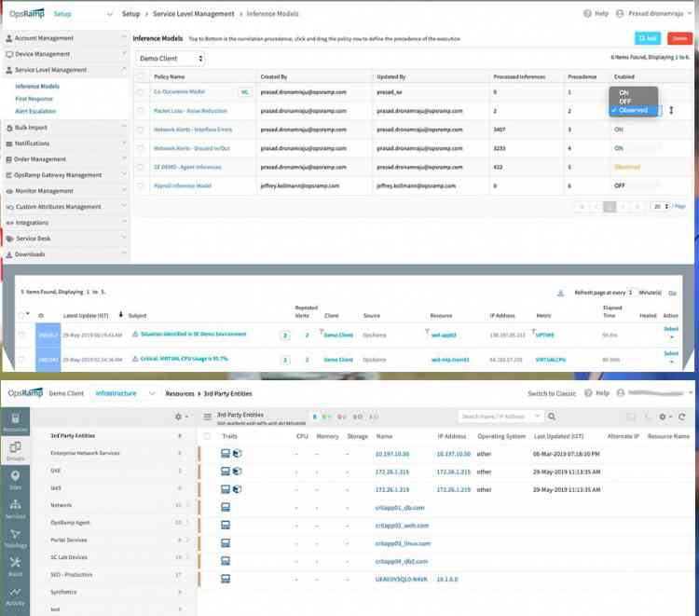Select the OpsRamp Agent group in tree
Viewport: 699px width, 616px height.
(x=70, y=523)
